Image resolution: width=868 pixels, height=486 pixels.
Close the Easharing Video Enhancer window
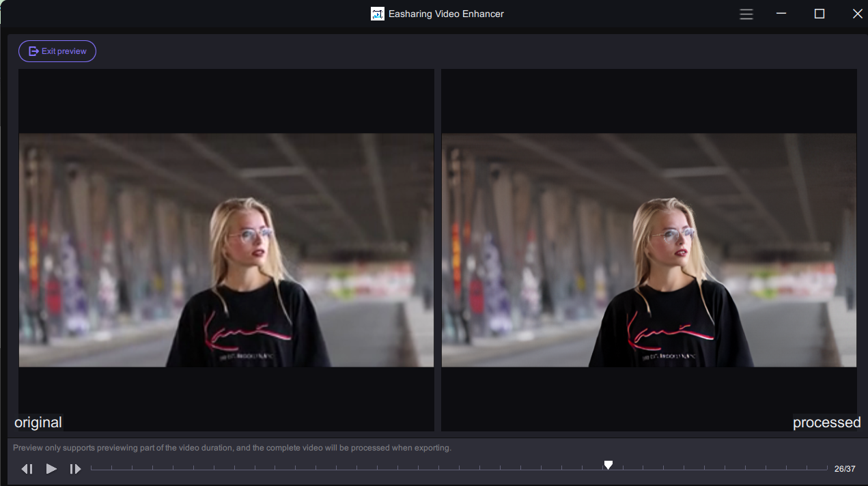(858, 14)
